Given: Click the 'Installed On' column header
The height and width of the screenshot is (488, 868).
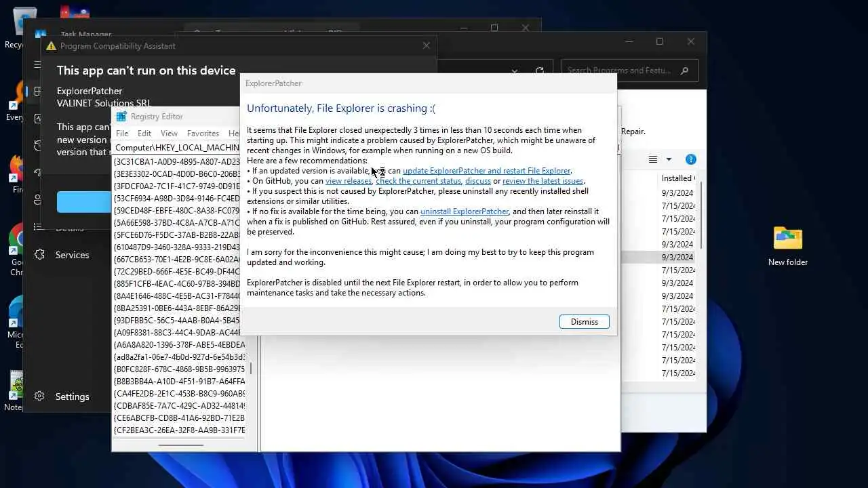Looking at the screenshot, I should click(x=677, y=178).
